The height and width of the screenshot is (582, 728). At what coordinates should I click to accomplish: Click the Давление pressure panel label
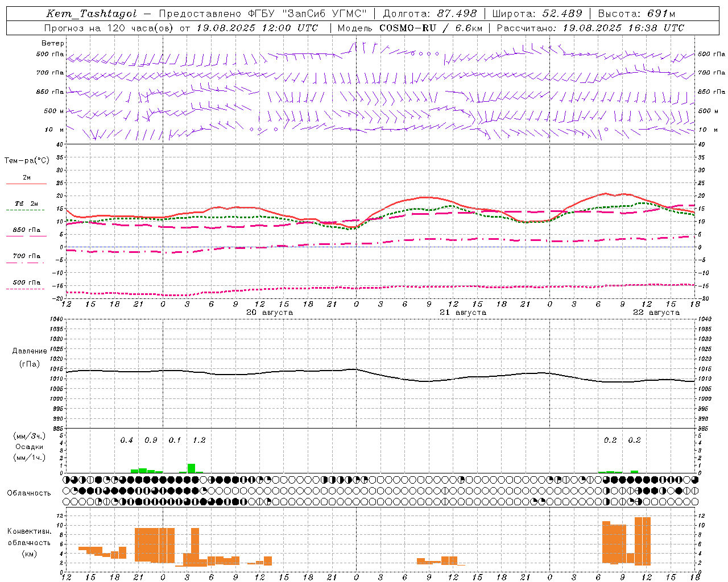pos(30,351)
